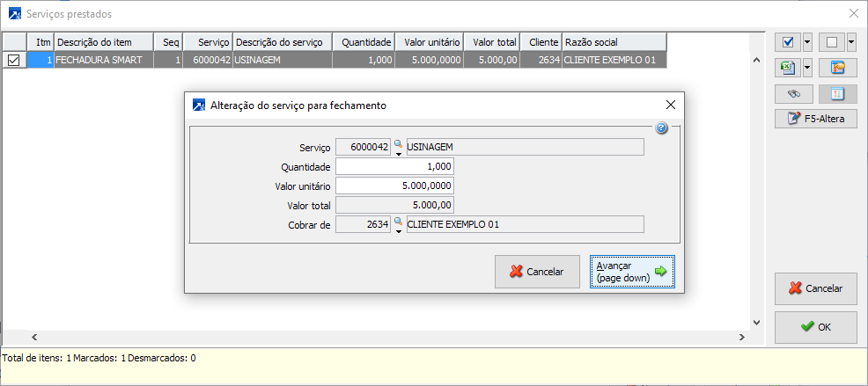The width and height of the screenshot is (868, 386).
Task: Click the Descrição do item column header
Action: [x=104, y=42]
